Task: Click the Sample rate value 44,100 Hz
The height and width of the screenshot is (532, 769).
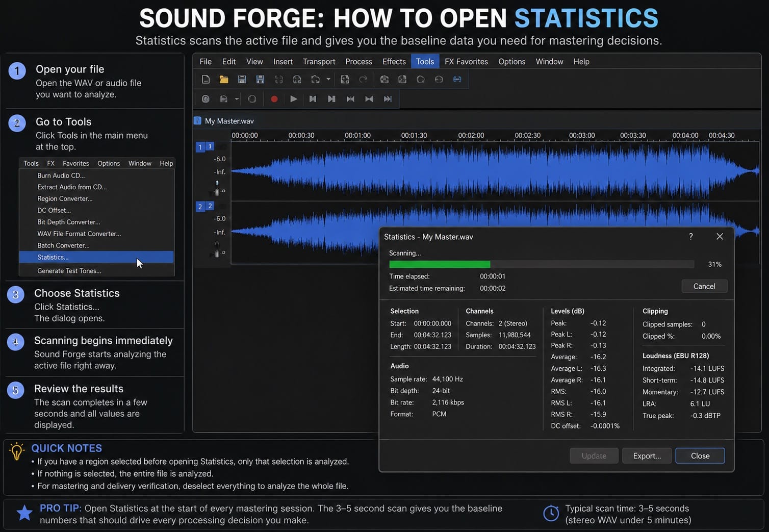Action: coord(448,379)
